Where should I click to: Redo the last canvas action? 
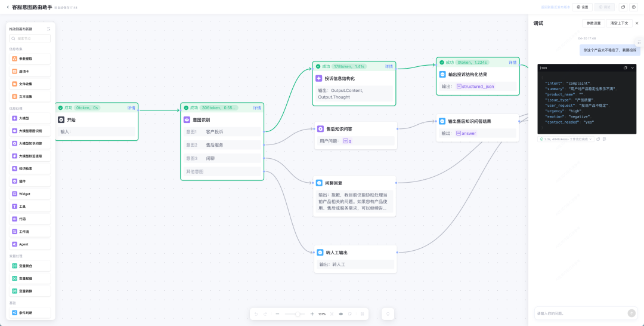pos(265,313)
